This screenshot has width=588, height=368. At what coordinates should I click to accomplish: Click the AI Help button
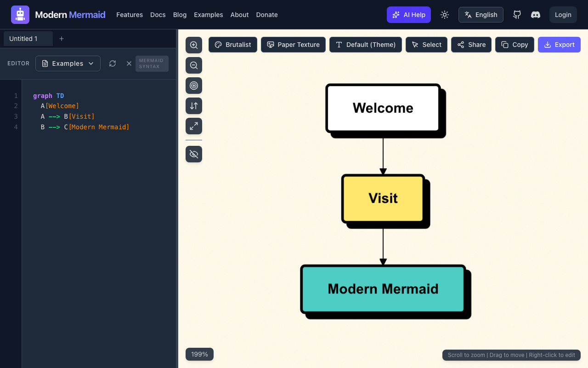[x=409, y=15]
